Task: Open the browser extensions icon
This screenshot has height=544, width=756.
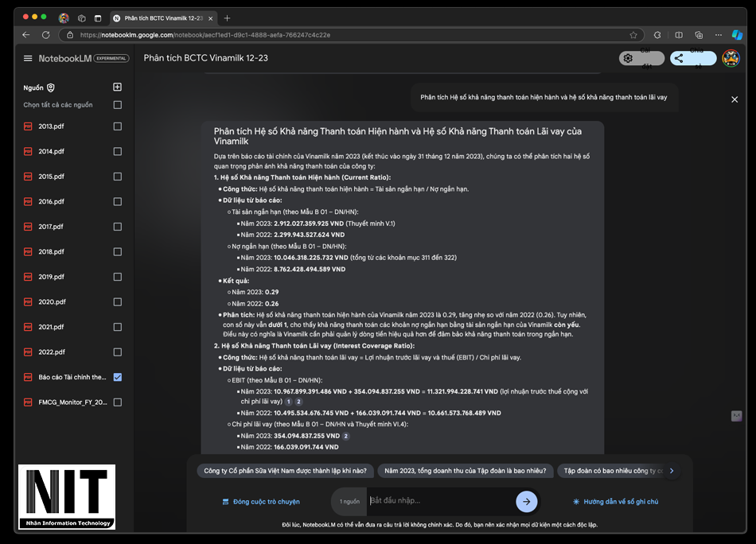Action: pos(657,35)
